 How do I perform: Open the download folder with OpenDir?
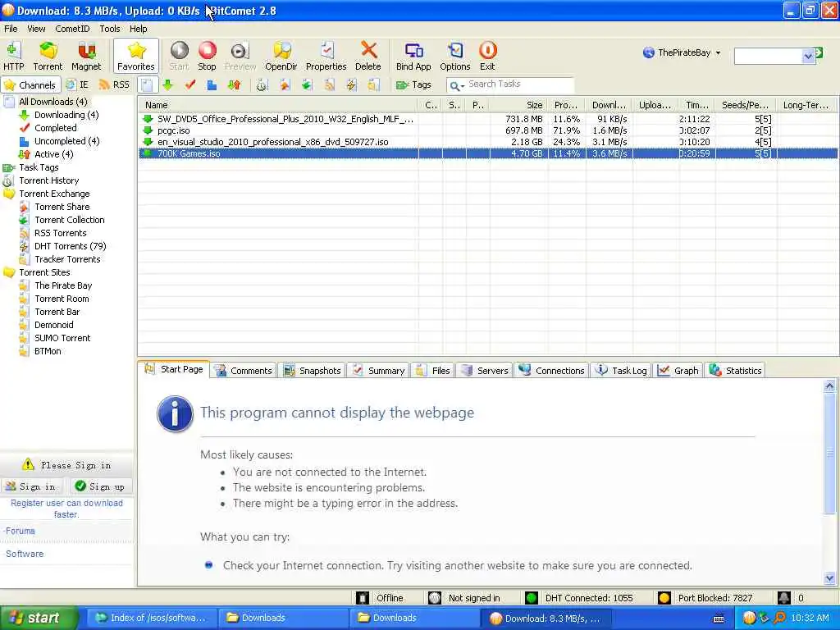coord(281,56)
